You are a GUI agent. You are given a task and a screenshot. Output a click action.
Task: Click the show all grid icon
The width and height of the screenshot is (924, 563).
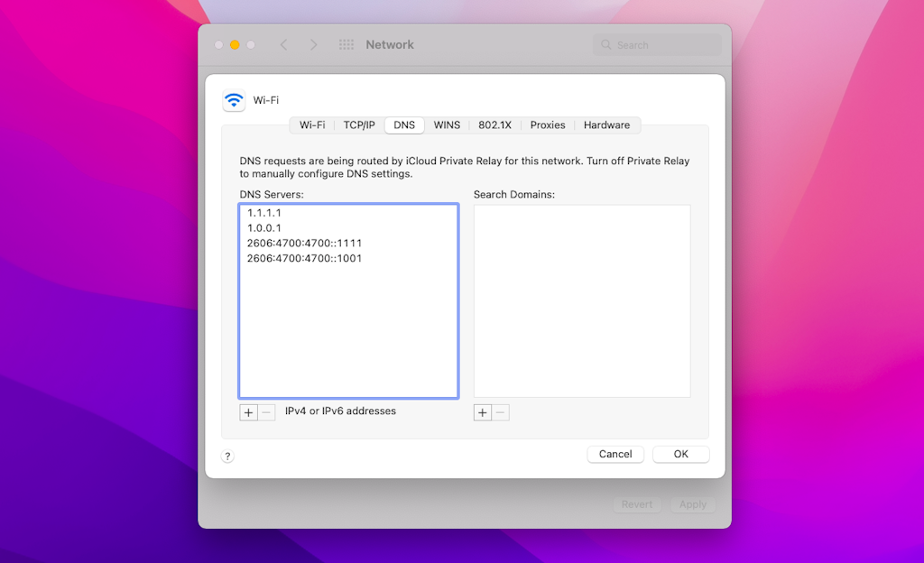point(346,44)
